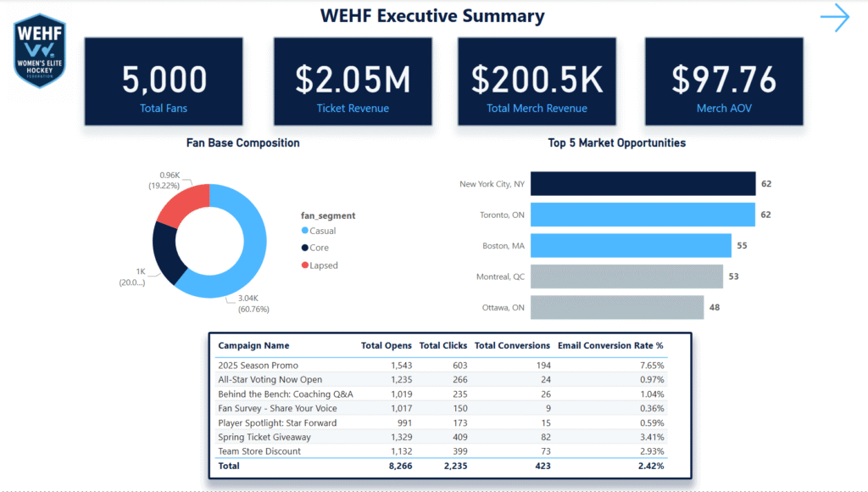The height and width of the screenshot is (492, 868).
Task: Open the Total Merch Revenue card
Action: click(x=537, y=81)
